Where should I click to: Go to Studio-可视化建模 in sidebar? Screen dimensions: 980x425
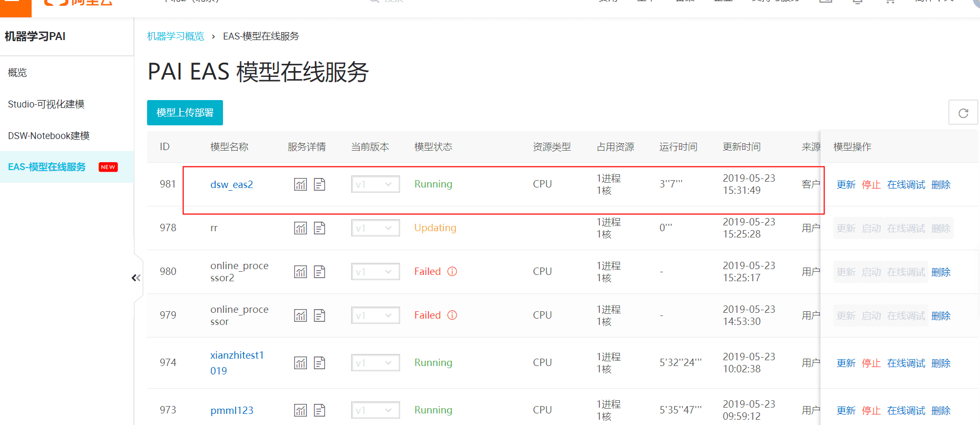pyautogui.click(x=46, y=104)
